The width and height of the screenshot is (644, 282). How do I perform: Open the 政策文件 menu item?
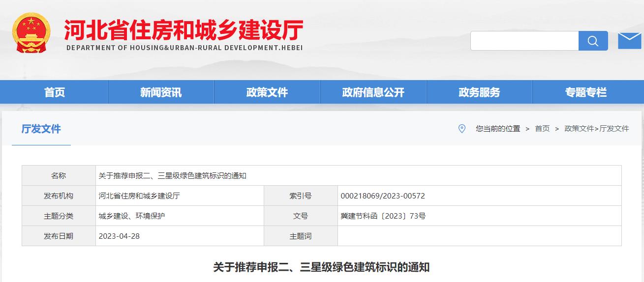(267, 92)
